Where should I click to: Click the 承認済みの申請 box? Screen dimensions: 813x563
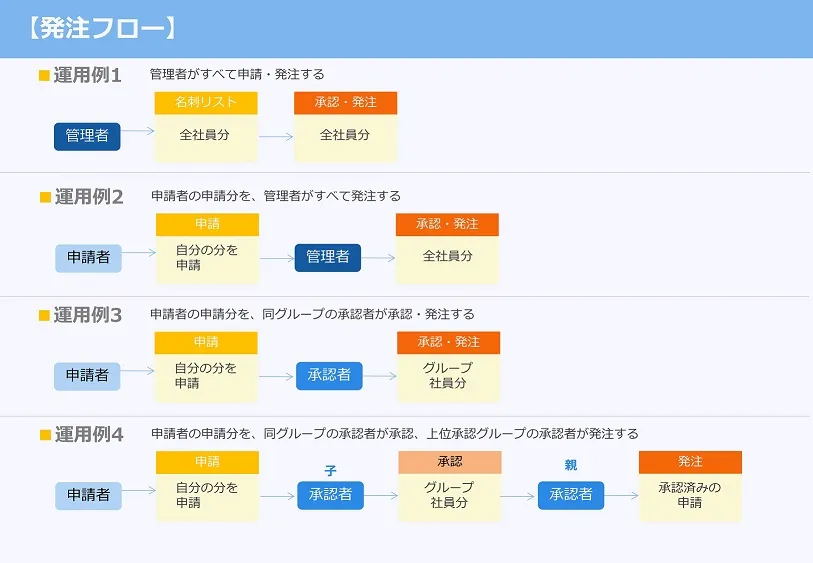click(x=690, y=495)
